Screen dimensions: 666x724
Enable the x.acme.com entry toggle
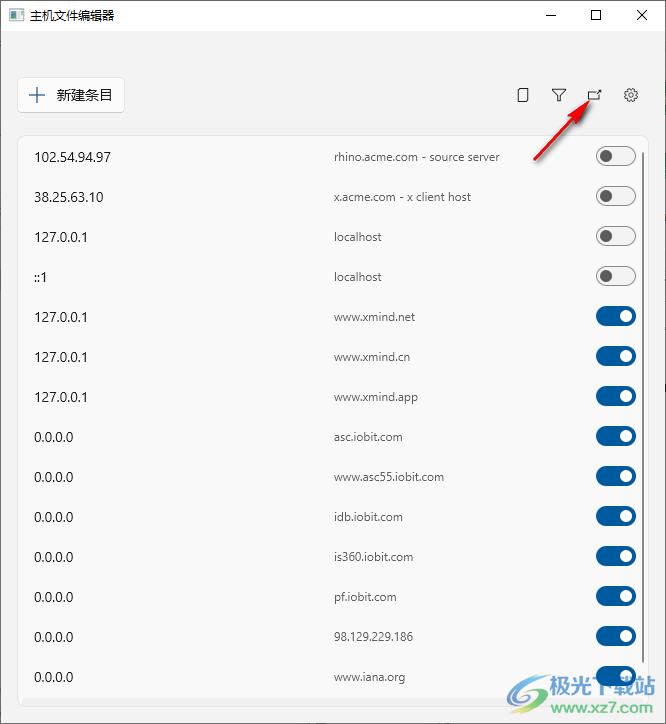coord(616,196)
